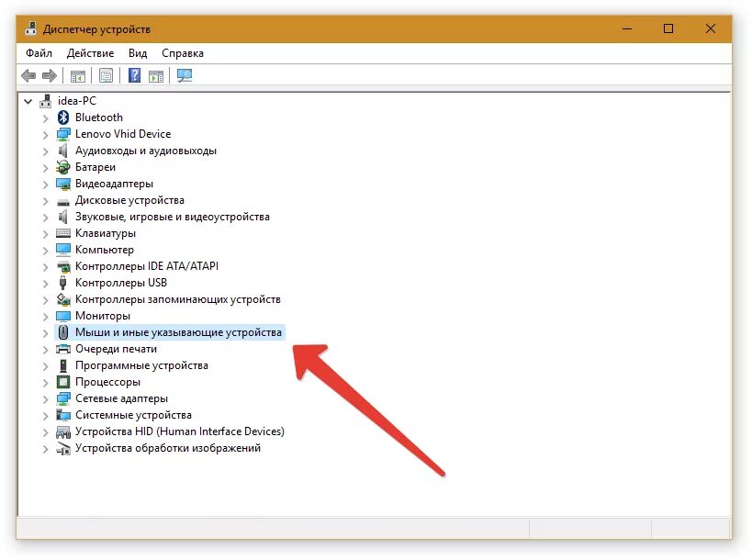Click the Процессоры chip icon
This screenshot has width=752, height=560.
(x=63, y=382)
